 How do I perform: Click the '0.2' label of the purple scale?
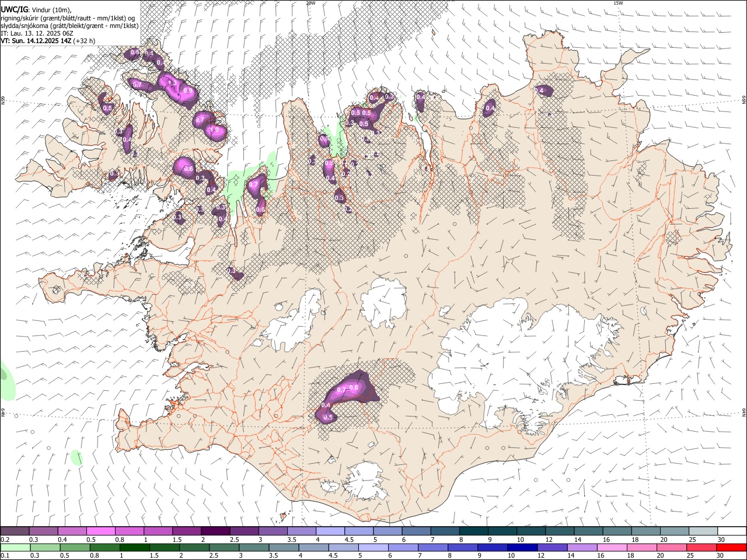[5, 540]
